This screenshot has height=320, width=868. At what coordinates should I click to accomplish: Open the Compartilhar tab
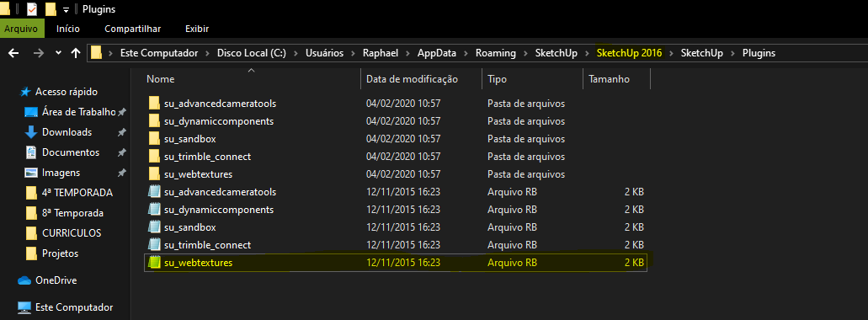(x=133, y=29)
